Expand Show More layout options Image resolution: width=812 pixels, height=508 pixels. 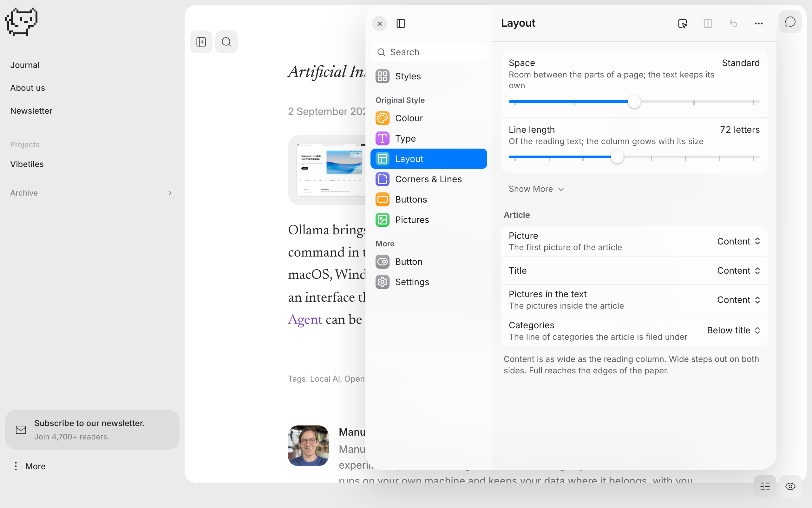[536, 189]
